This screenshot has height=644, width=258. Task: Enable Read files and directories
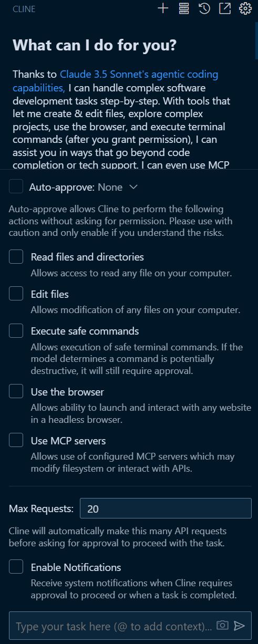click(16, 256)
